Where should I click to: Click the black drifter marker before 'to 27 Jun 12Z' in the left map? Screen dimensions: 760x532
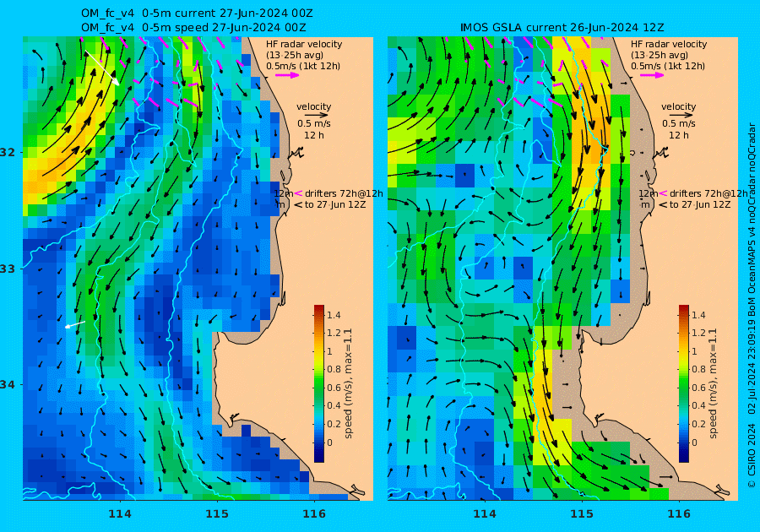point(298,204)
